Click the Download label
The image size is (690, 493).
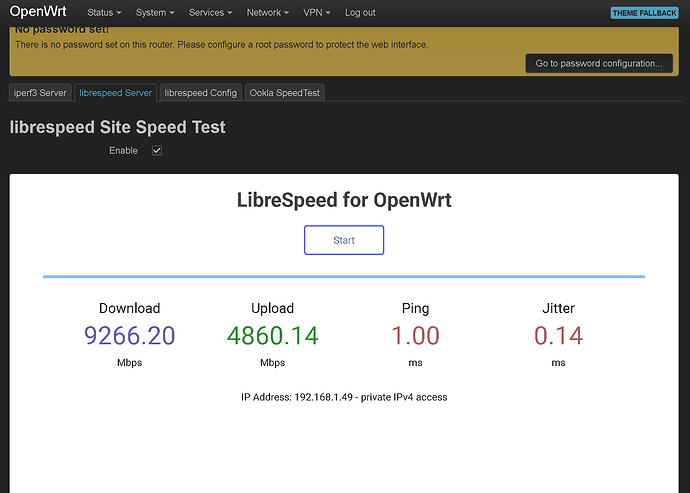tap(129, 308)
